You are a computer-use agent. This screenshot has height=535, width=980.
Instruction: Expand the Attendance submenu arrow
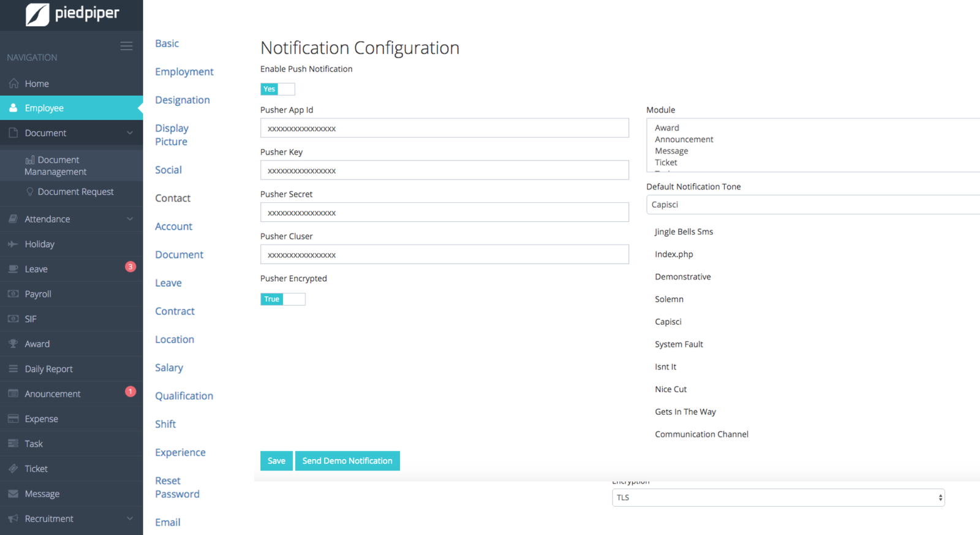130,219
